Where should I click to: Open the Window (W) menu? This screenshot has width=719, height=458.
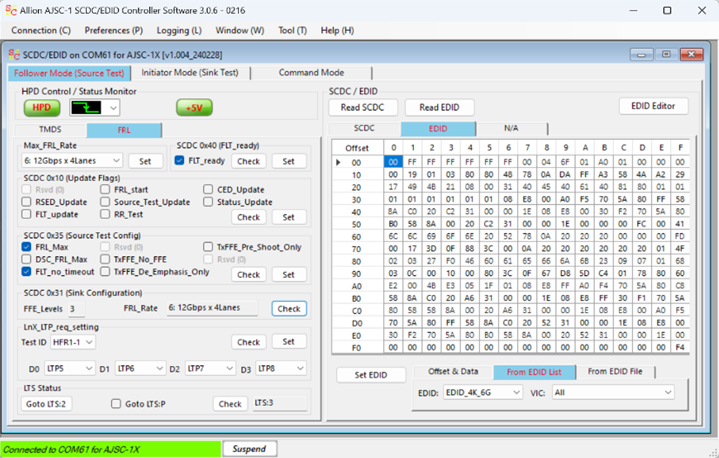(x=240, y=30)
